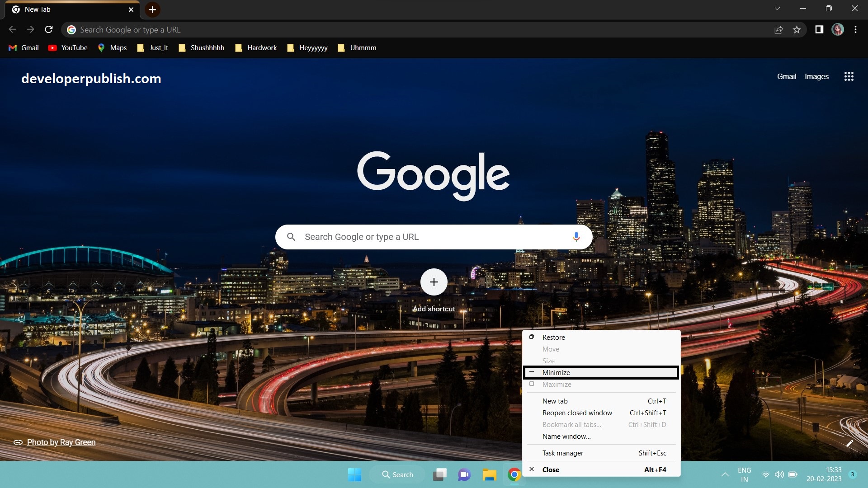This screenshot has width=868, height=488.
Task: Open the side panel icon
Action: [x=819, y=29]
